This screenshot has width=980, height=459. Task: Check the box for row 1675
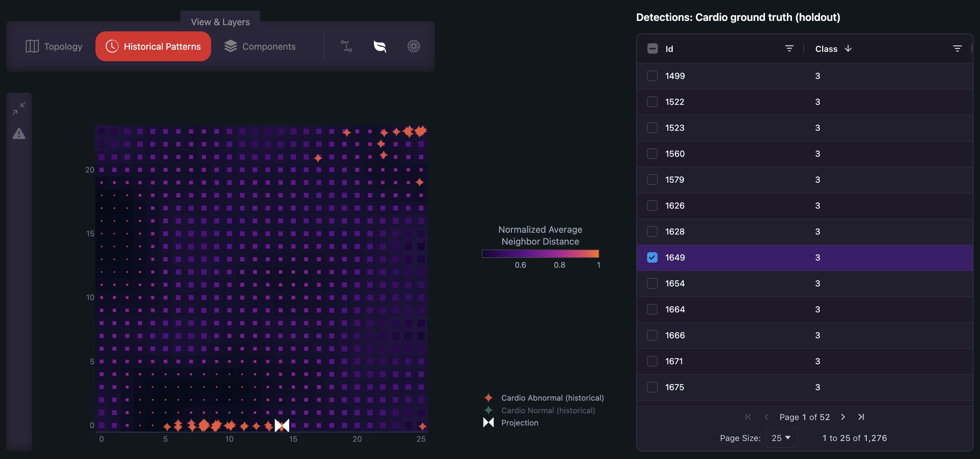click(652, 387)
